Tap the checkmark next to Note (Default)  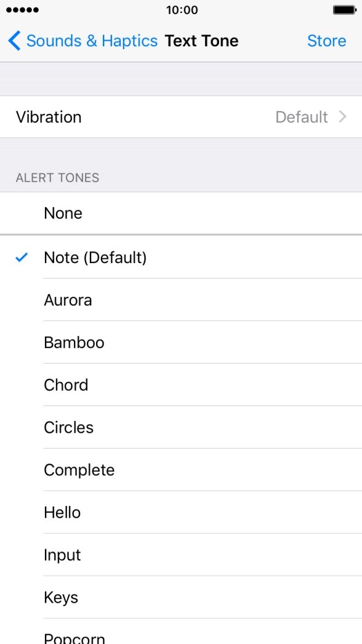[22, 258]
